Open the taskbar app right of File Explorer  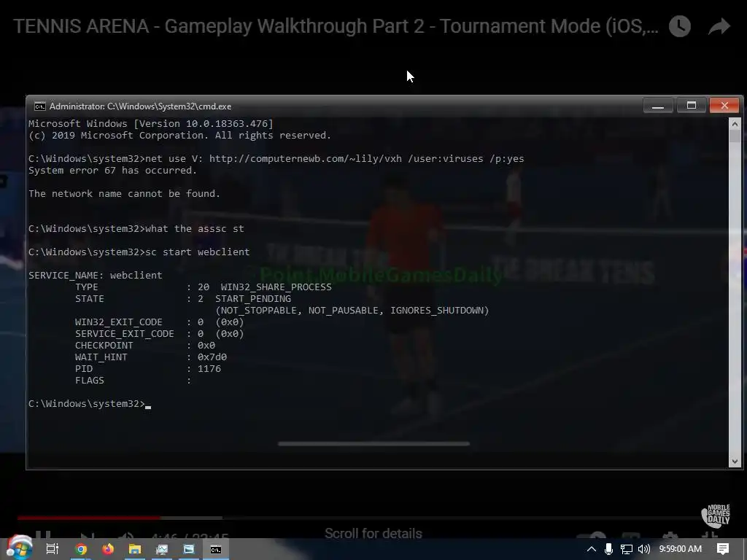[162, 550]
